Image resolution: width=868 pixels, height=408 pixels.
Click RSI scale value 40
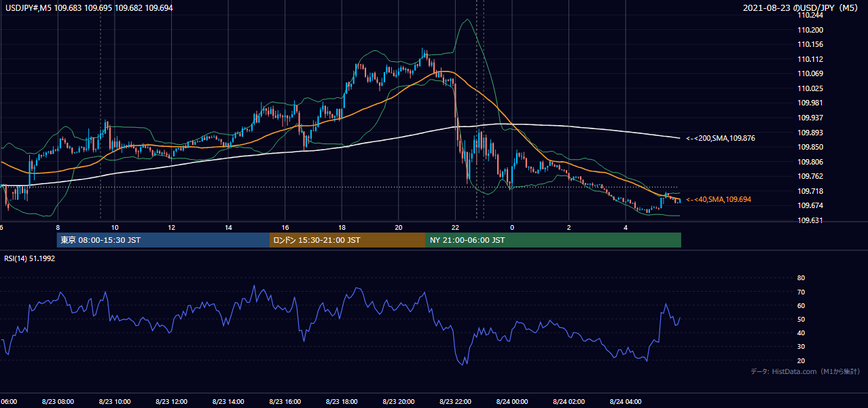click(801, 333)
